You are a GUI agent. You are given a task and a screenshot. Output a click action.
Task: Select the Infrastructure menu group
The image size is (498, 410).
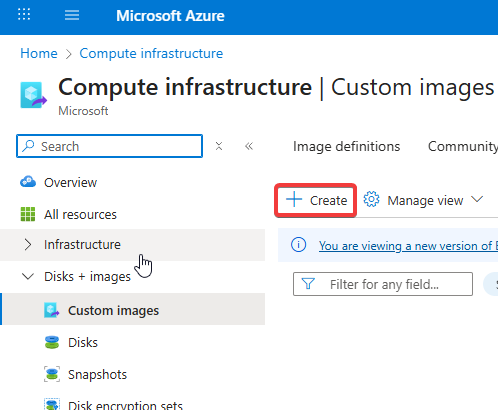coord(133,245)
